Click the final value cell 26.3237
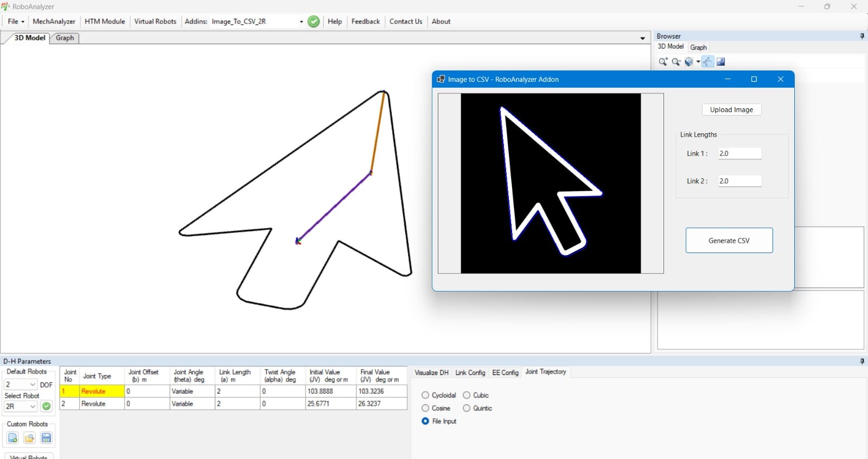The width and height of the screenshot is (868, 459). [381, 404]
